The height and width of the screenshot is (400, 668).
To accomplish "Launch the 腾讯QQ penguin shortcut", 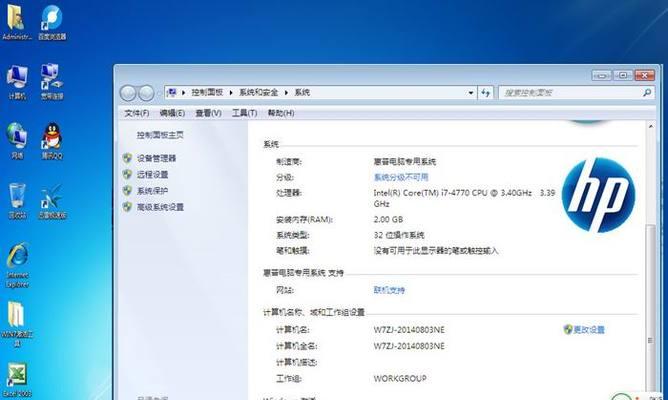I will (52, 141).
